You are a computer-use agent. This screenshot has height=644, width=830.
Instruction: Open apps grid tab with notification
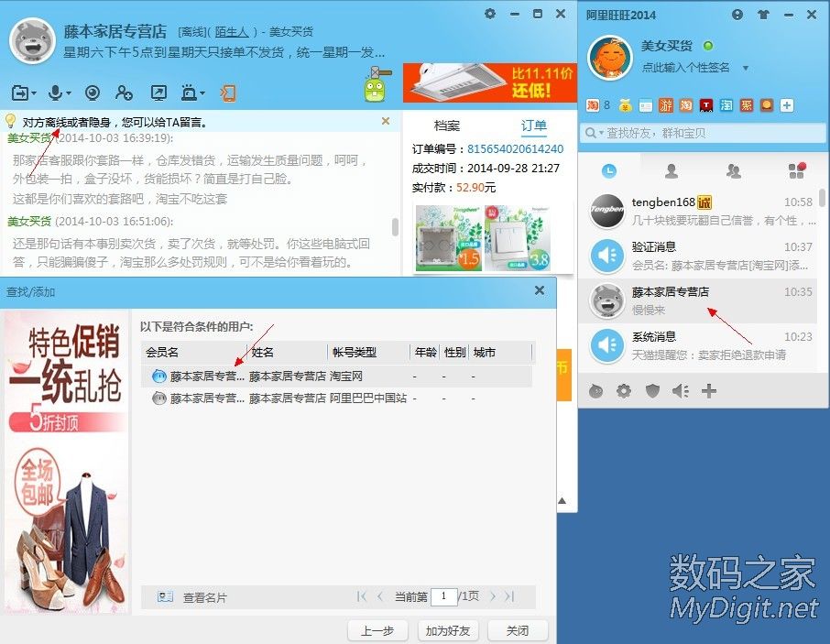tap(797, 170)
